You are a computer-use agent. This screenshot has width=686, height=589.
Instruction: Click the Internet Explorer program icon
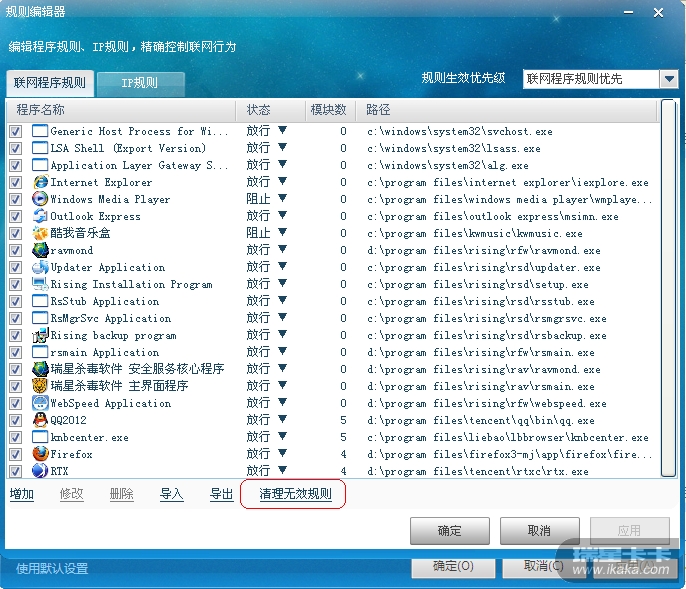pos(40,182)
